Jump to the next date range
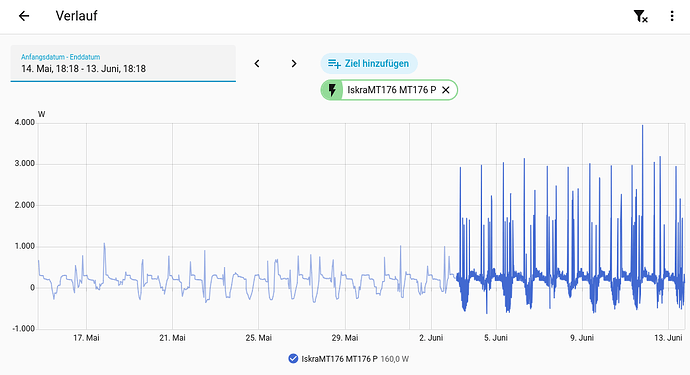690x375 pixels. [294, 63]
